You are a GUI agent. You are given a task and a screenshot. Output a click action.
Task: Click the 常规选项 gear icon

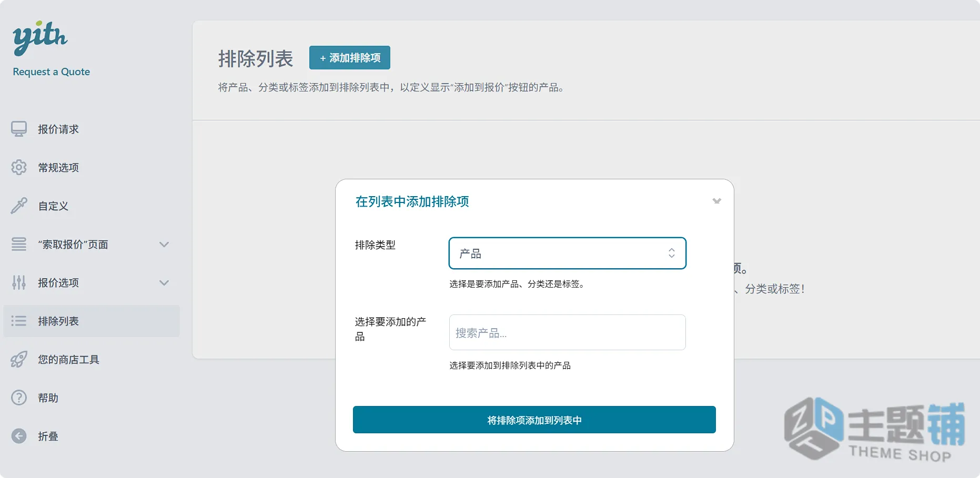pos(19,167)
